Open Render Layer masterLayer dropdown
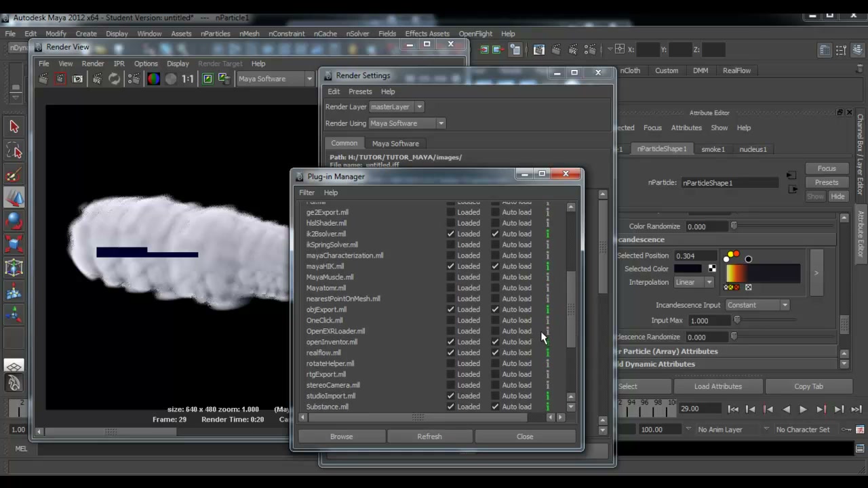This screenshot has height=488, width=868. [397, 106]
